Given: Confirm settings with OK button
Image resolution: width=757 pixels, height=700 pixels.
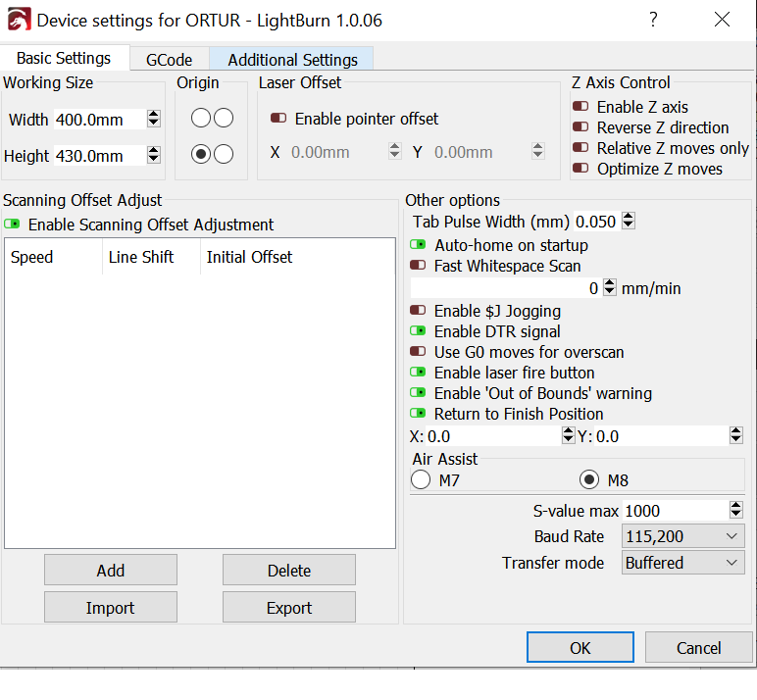Looking at the screenshot, I should click(x=580, y=647).
